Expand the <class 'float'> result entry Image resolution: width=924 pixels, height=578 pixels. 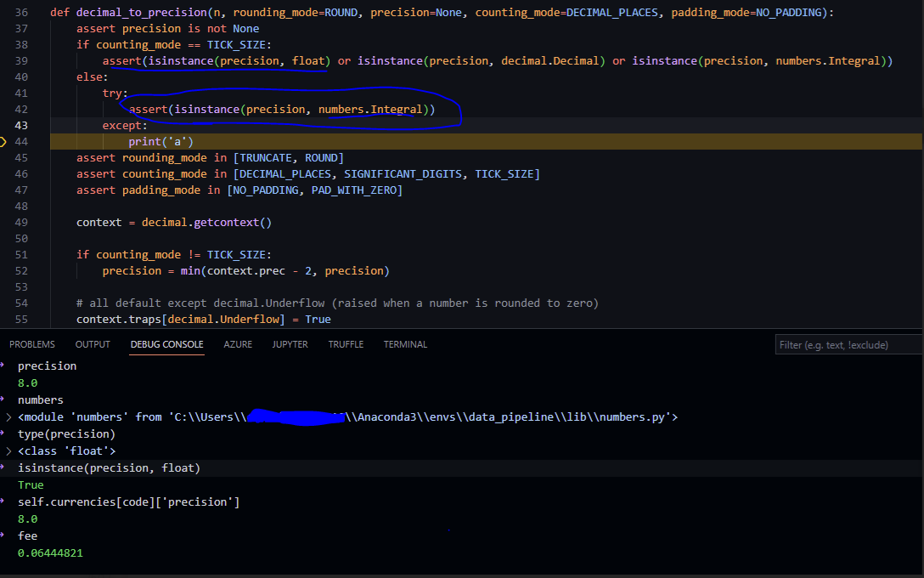(x=7, y=450)
